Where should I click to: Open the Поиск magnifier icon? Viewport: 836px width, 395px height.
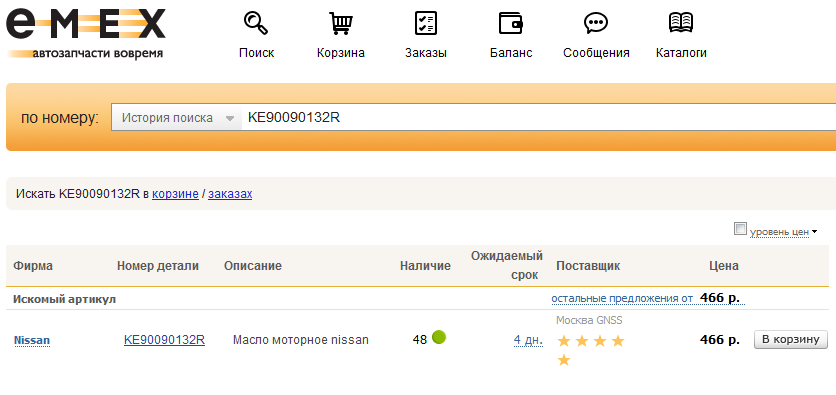256,23
